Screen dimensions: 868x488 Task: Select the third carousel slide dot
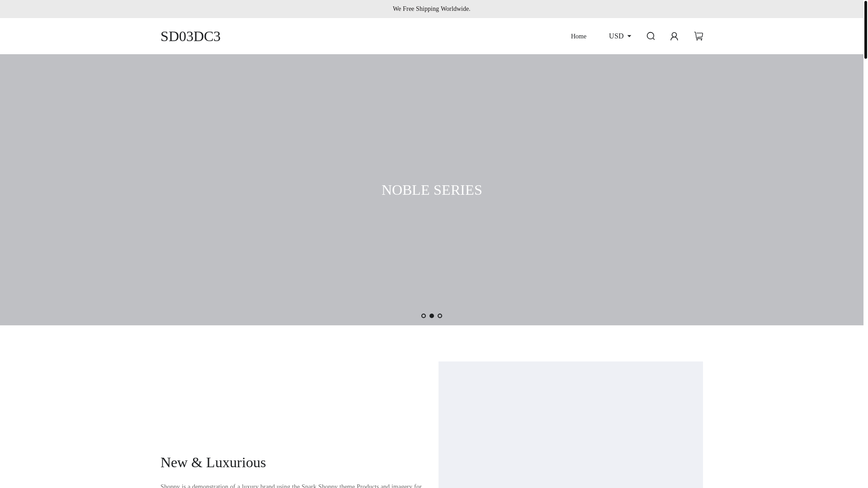coord(440,316)
